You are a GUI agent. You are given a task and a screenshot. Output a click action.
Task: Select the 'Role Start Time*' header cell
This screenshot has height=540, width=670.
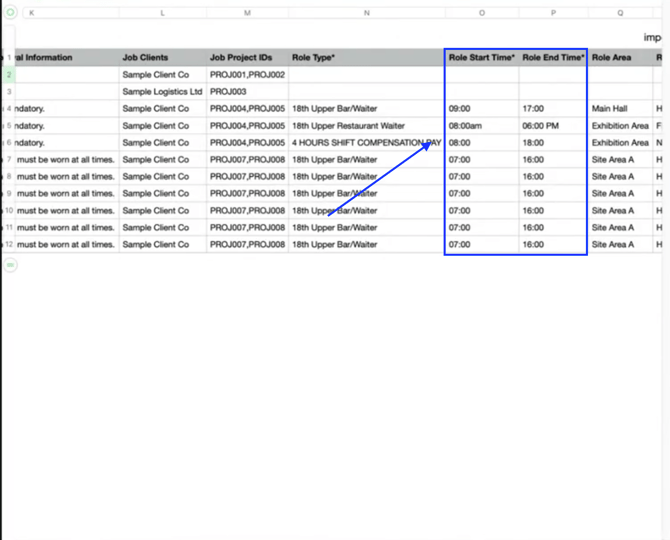tap(482, 58)
